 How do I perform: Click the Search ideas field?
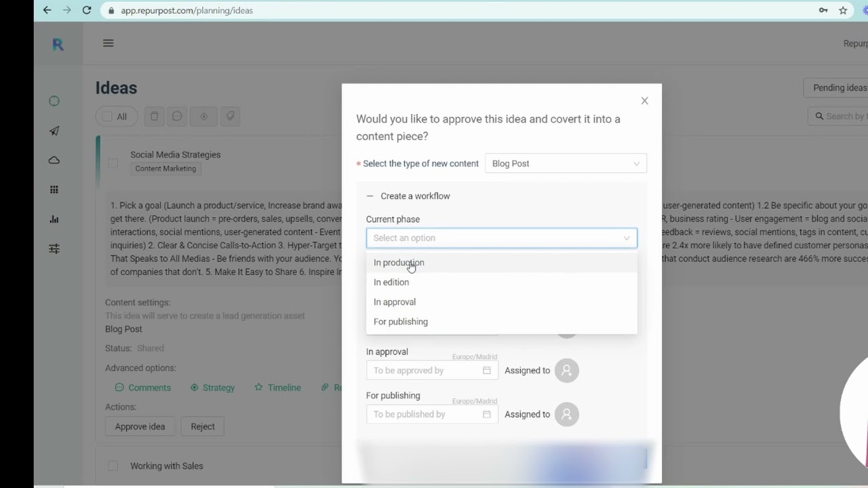[838, 117]
